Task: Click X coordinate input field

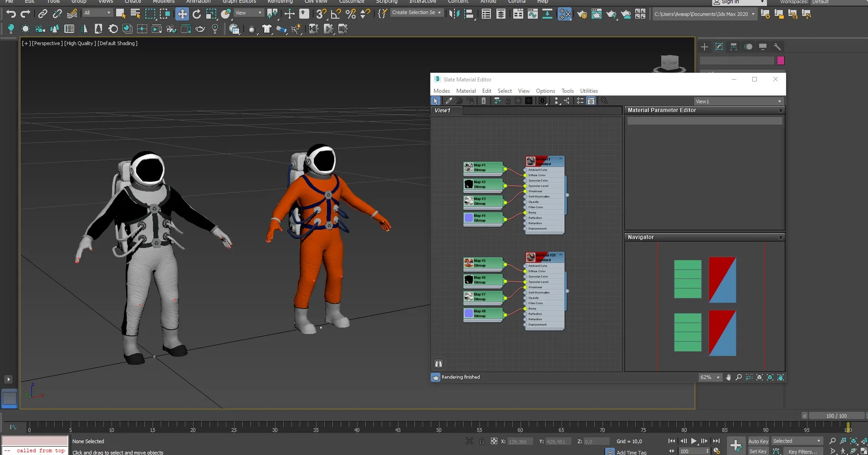Action: click(520, 441)
